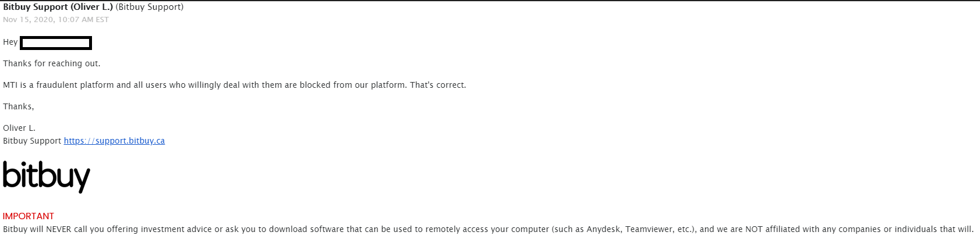The height and width of the screenshot is (239, 980).
Task: Click the unbolded (Bitbuy Support) header label
Action: [x=150, y=7]
